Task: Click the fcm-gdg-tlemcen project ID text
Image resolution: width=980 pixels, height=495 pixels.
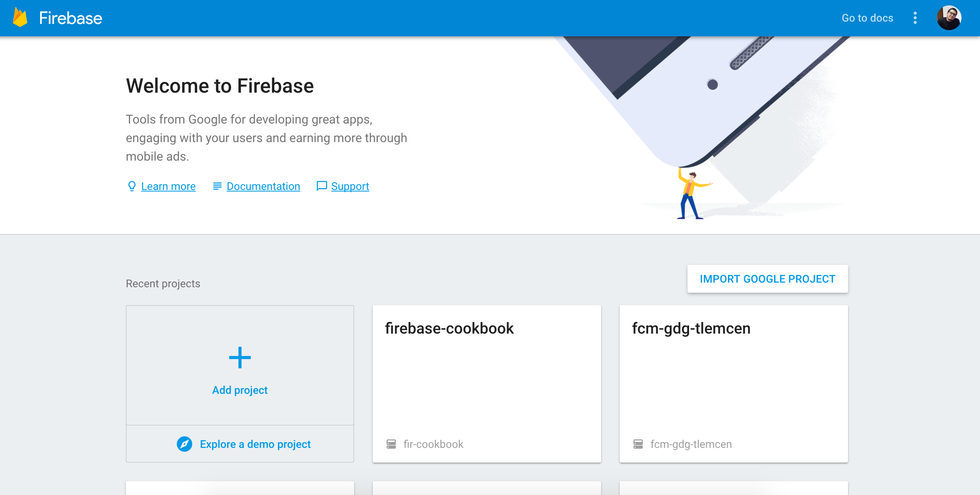Action: coord(691,444)
